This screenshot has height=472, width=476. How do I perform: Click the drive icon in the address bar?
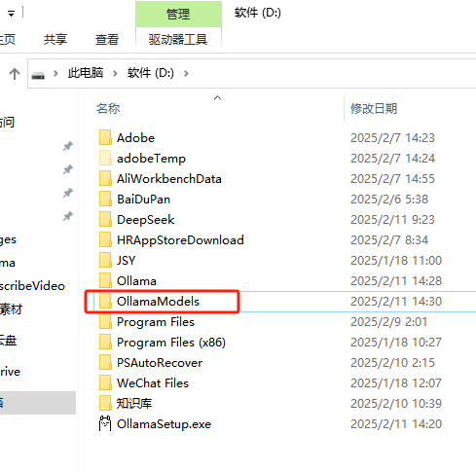[x=38, y=76]
